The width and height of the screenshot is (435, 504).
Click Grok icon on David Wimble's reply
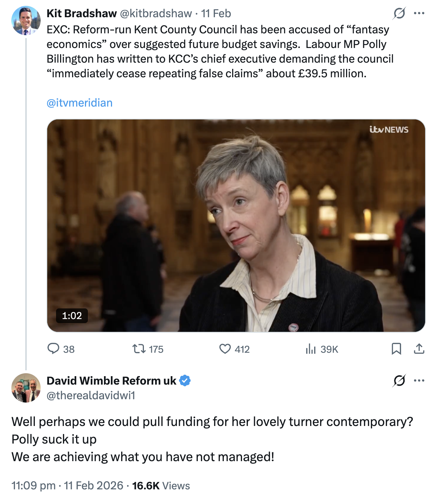point(399,381)
